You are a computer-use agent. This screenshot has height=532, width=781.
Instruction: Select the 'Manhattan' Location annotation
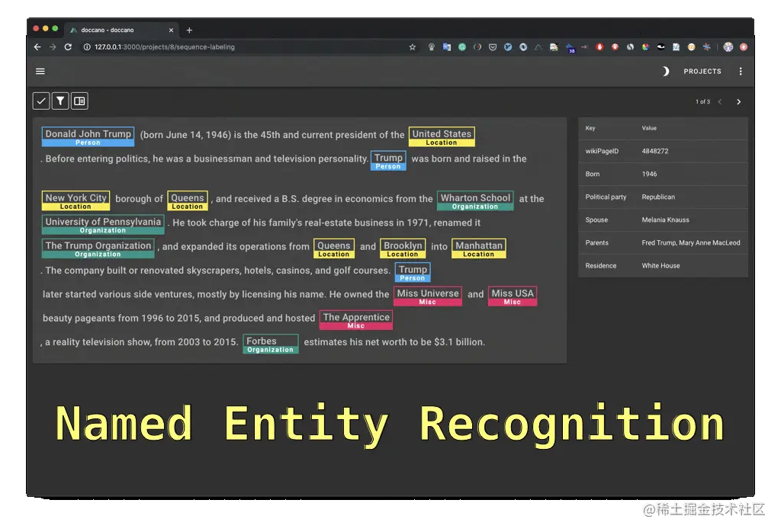[479, 248]
